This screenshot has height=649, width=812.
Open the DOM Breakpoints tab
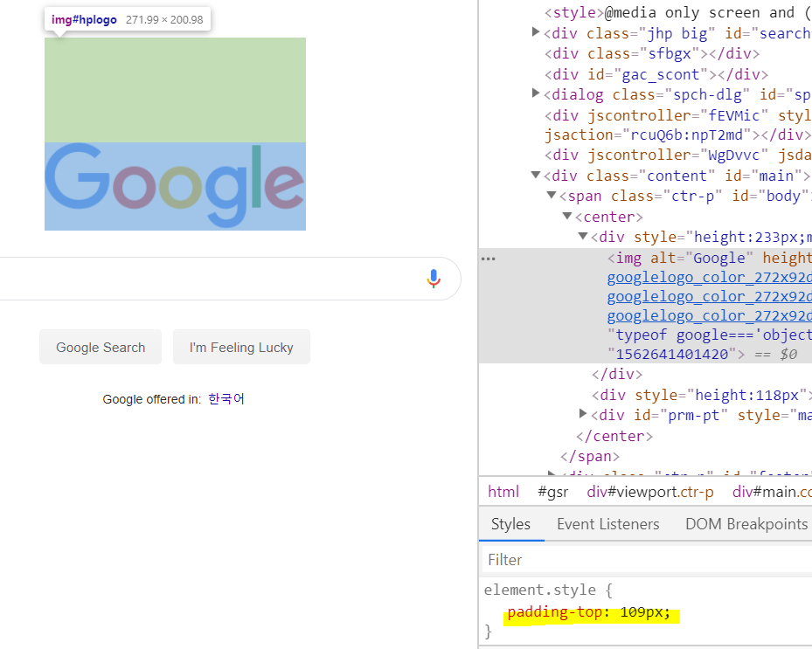pos(746,524)
